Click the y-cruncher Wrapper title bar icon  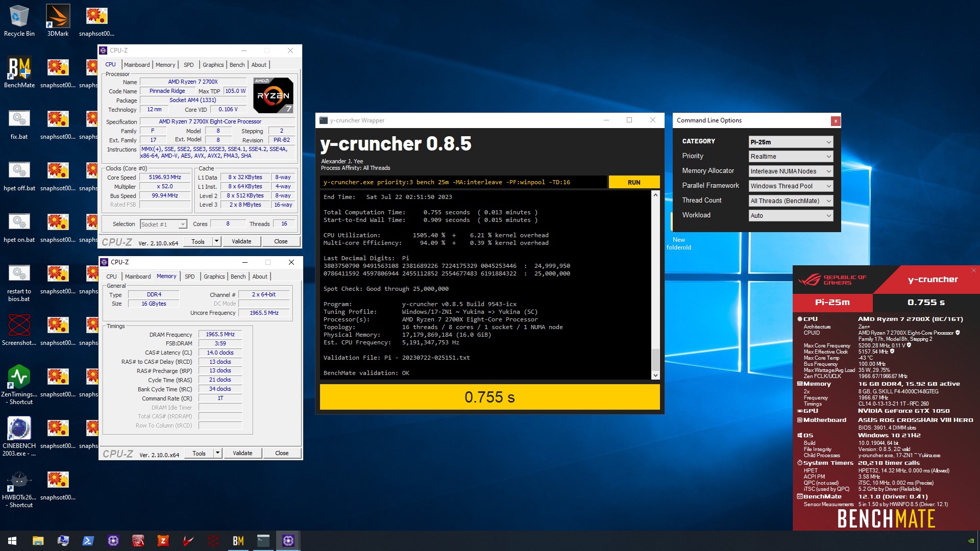(x=323, y=120)
